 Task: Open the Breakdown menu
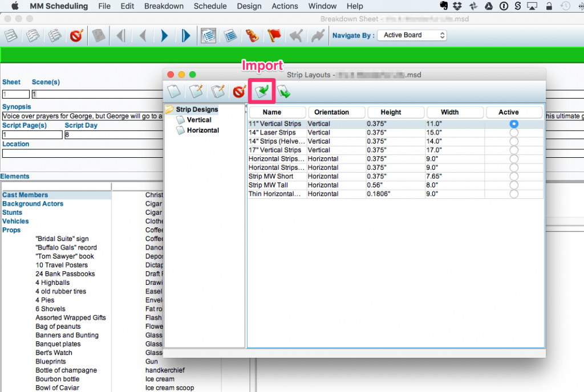164,6
